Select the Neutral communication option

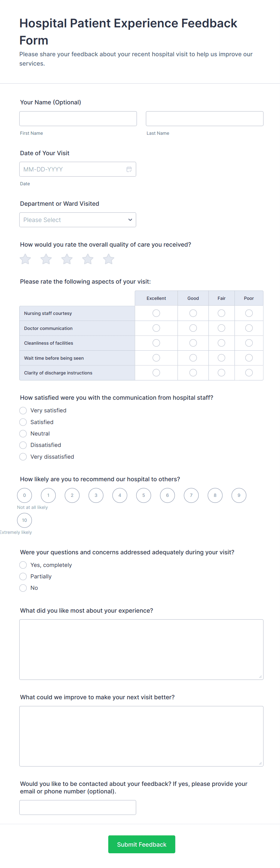[x=23, y=434]
